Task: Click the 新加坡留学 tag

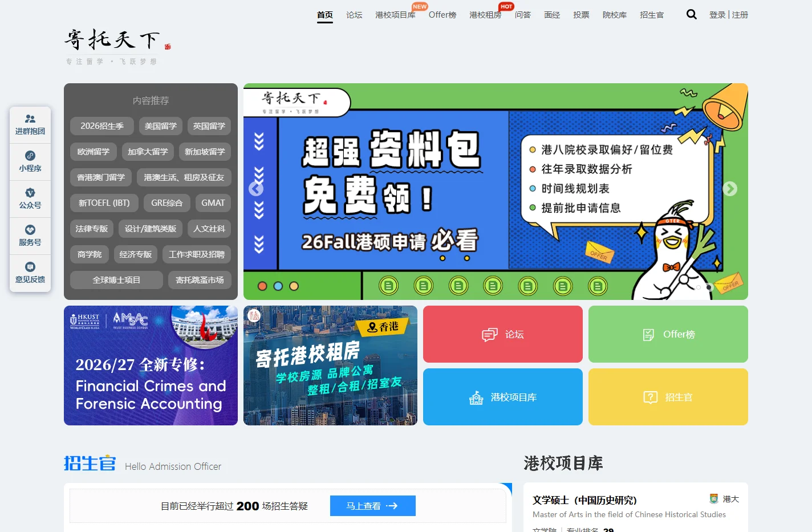Action: coord(205,152)
